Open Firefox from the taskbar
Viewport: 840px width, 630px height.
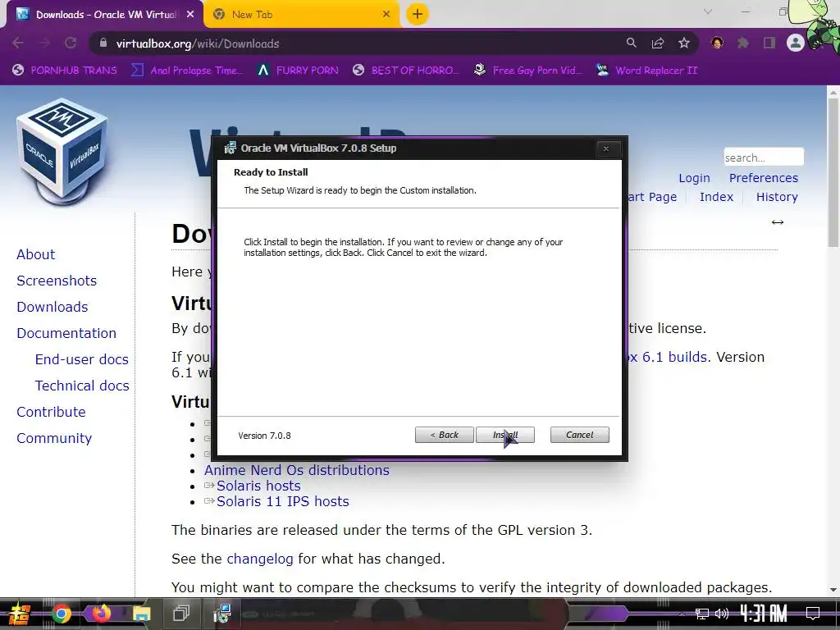coord(101,614)
